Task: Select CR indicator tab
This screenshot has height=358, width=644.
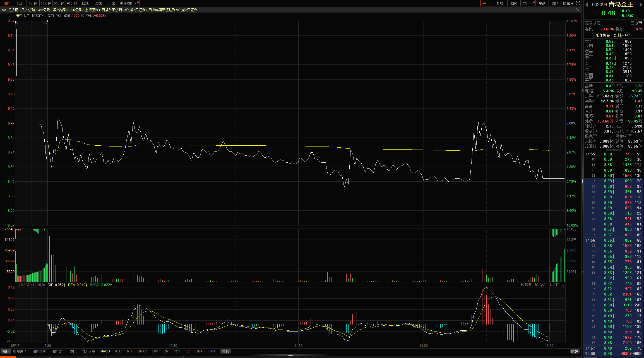Action: (166, 351)
